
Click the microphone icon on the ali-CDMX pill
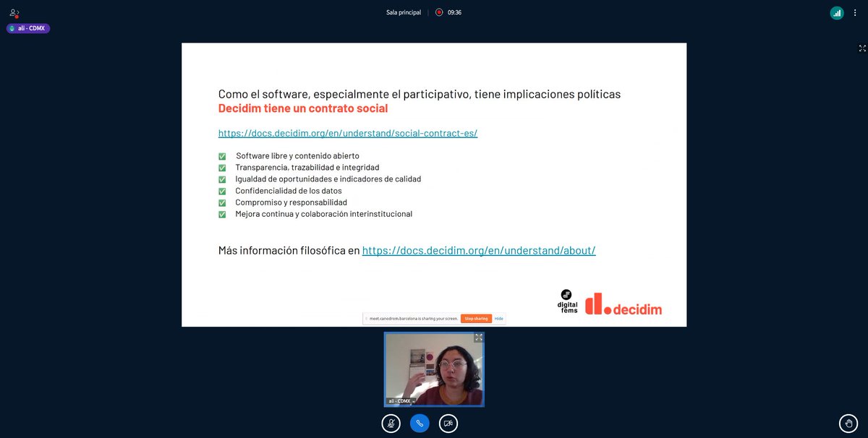[x=12, y=27]
